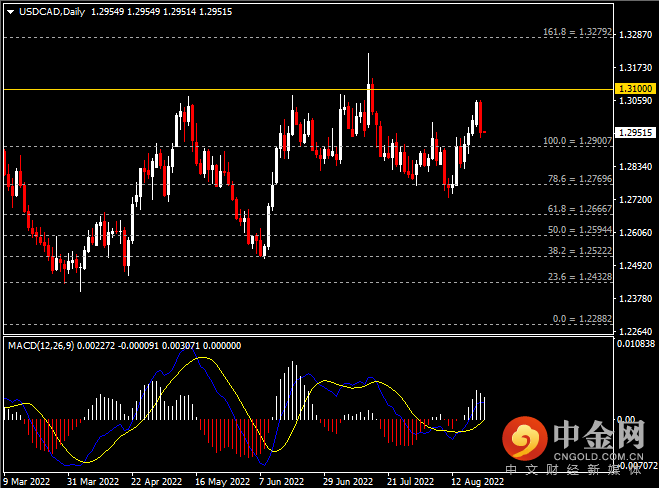Click the MACD(12,26,9) indicator label
659x488 pixels.
[x=40, y=345]
